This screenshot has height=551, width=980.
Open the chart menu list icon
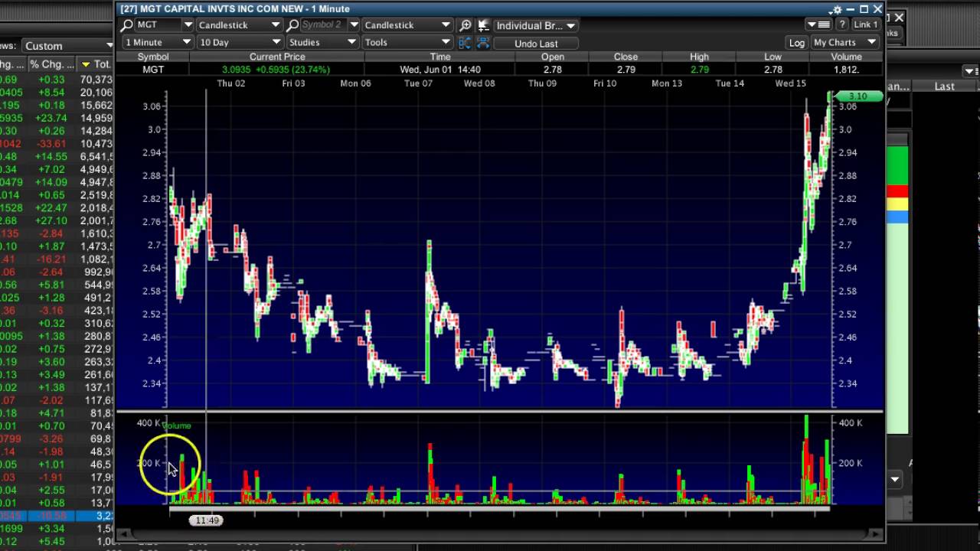pos(819,25)
